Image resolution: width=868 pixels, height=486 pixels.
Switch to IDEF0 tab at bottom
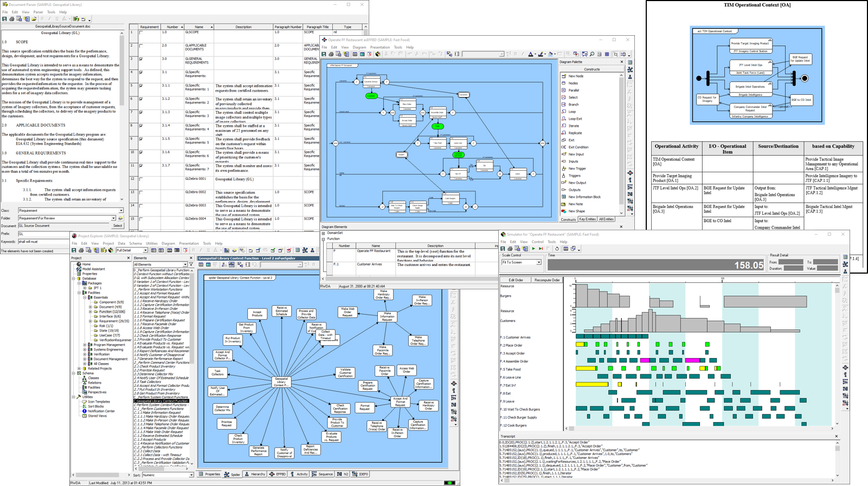[x=361, y=474]
